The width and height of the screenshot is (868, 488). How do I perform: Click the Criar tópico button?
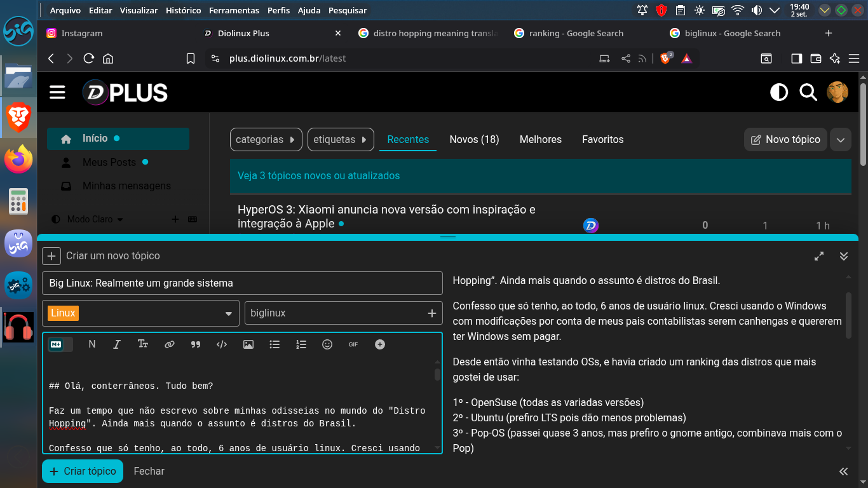[83, 471]
